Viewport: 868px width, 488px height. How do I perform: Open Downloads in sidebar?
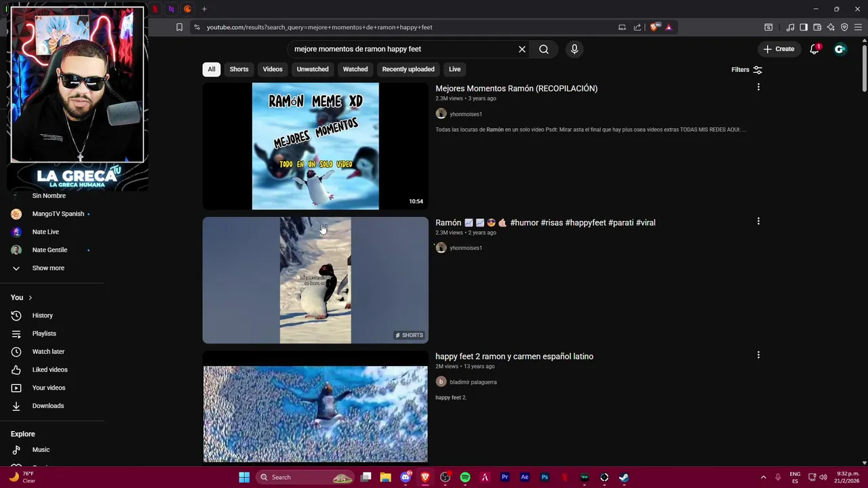tap(48, 406)
